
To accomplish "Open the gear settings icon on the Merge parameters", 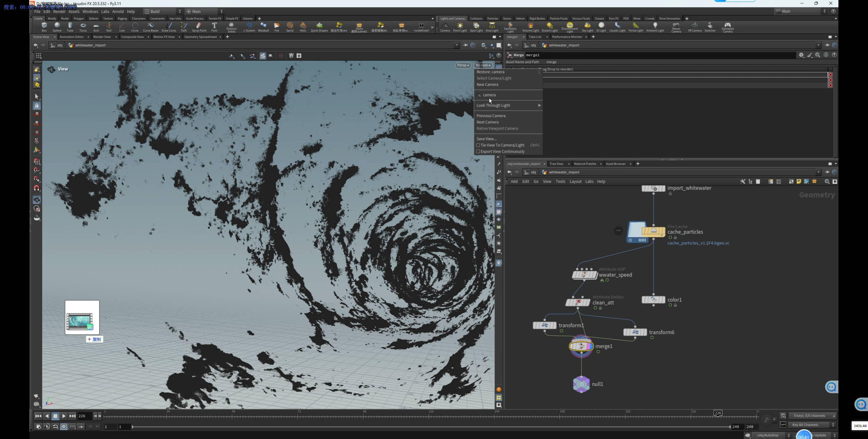I will pyautogui.click(x=801, y=55).
